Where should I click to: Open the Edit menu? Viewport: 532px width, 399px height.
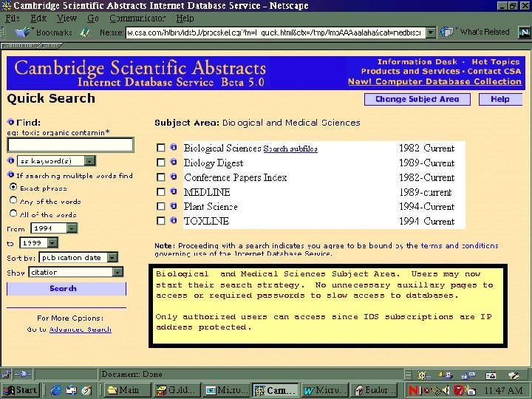38,18
